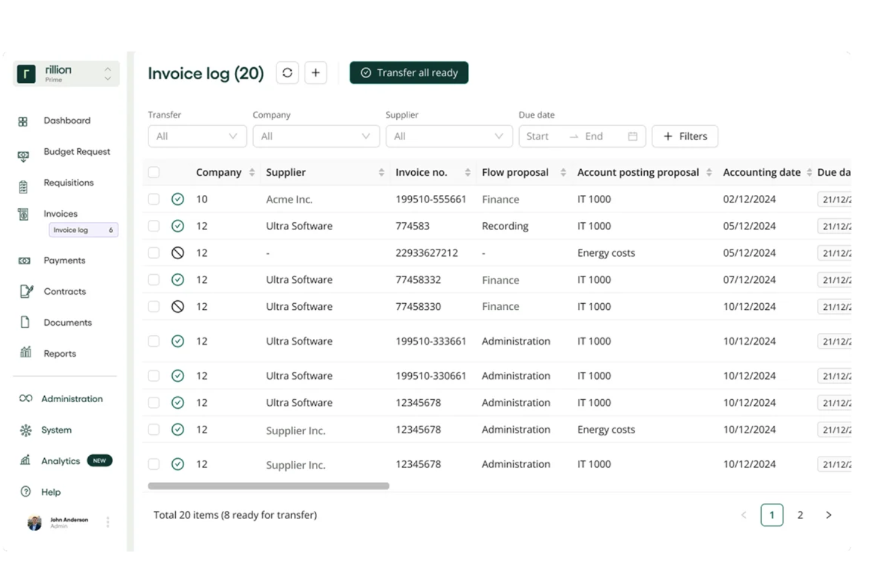Image resolution: width=882 pixels, height=588 pixels.
Task: Click the Help question mark icon
Action: [x=26, y=492]
